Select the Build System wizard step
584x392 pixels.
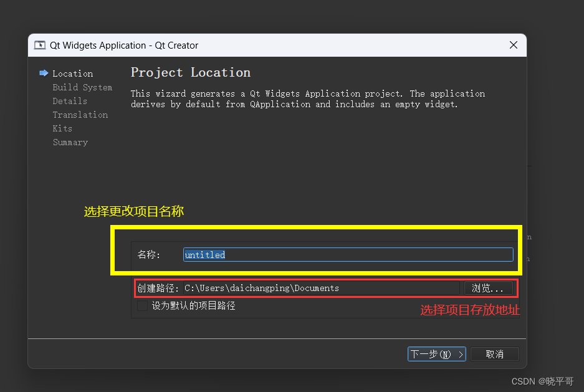pos(82,87)
